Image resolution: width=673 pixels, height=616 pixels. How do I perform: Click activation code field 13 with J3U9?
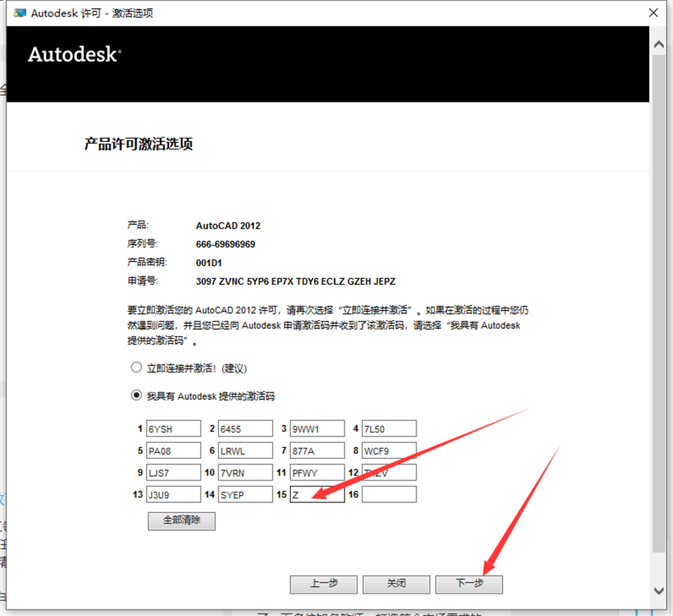coord(173,494)
